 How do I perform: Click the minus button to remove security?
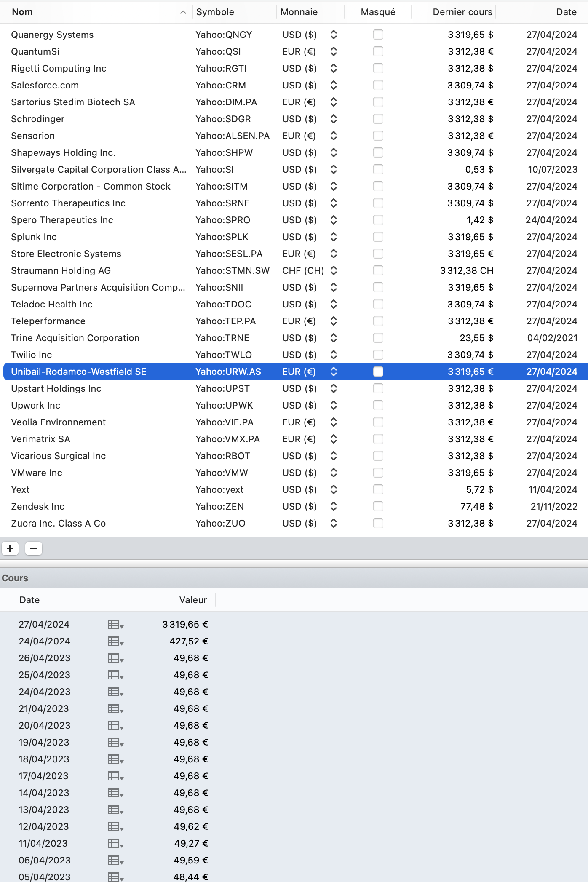34,548
